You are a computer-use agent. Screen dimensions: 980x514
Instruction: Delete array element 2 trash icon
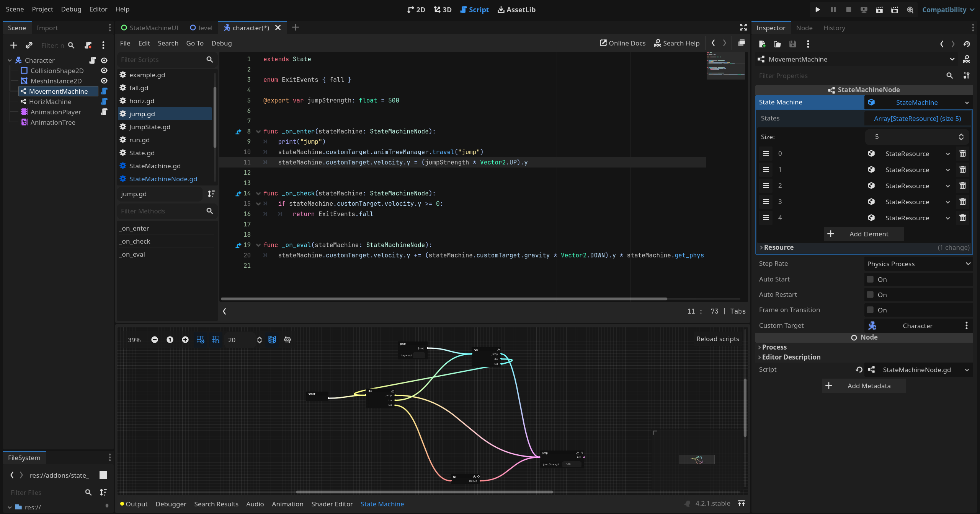pos(962,186)
